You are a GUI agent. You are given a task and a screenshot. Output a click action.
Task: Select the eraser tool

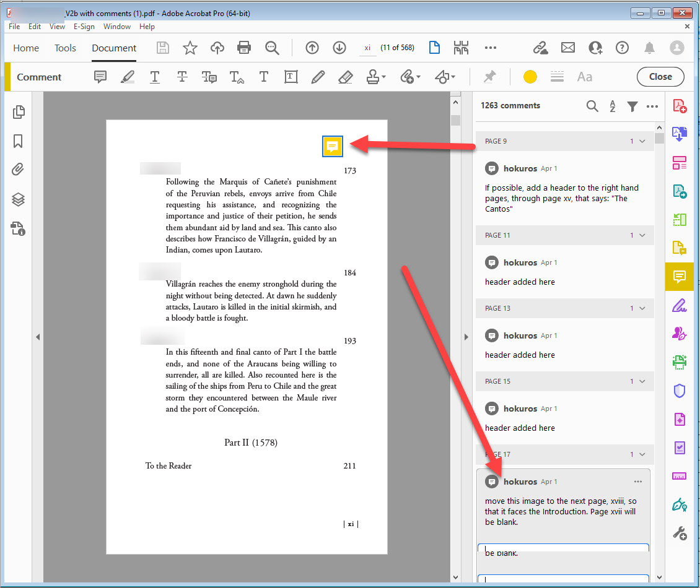click(x=346, y=77)
